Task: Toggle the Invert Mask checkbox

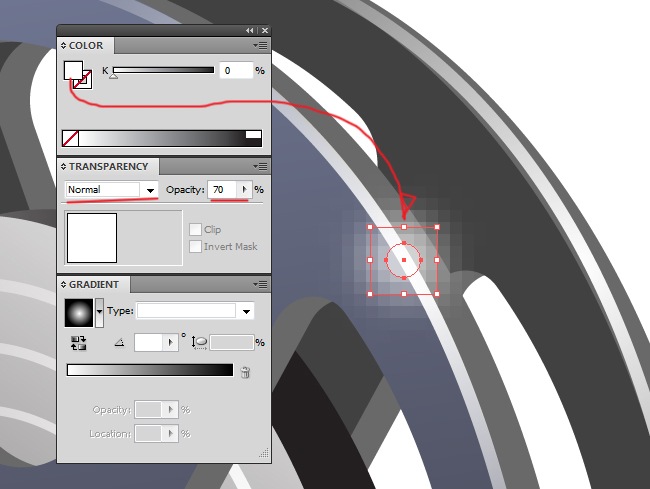Action: [x=195, y=247]
